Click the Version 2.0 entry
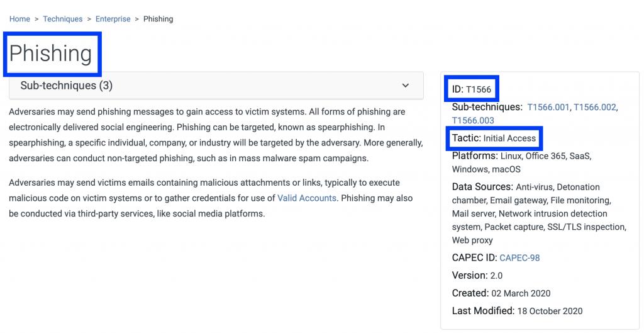Screen dimensions: 644x333 (477, 276)
